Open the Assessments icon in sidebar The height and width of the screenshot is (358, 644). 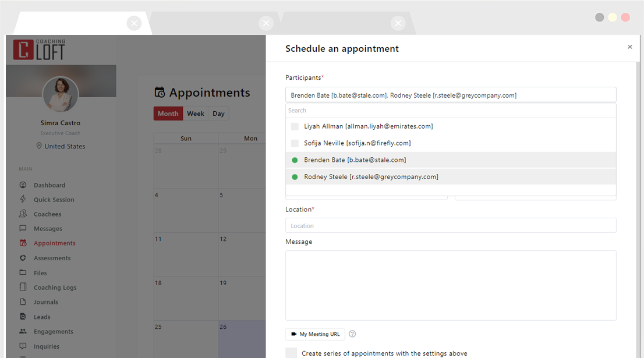23,258
